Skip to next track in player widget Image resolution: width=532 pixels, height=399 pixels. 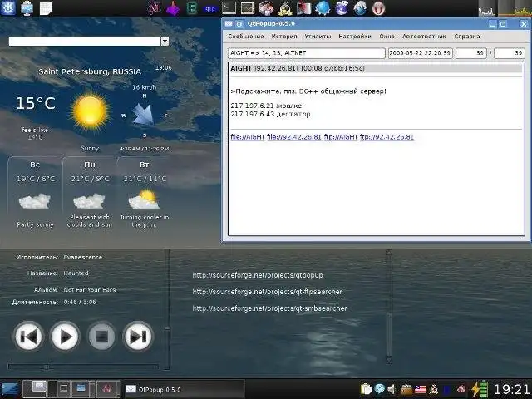137,337
